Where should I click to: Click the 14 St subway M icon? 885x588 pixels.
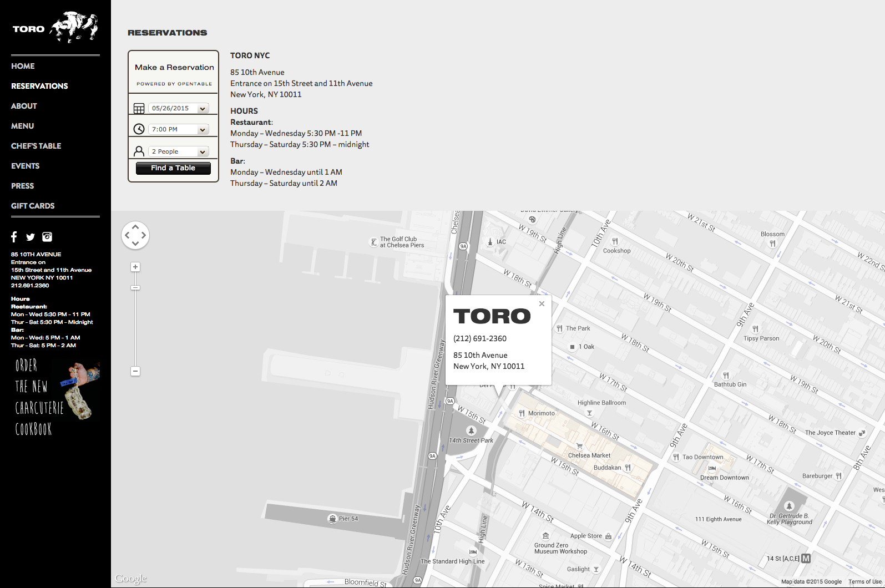806,559
